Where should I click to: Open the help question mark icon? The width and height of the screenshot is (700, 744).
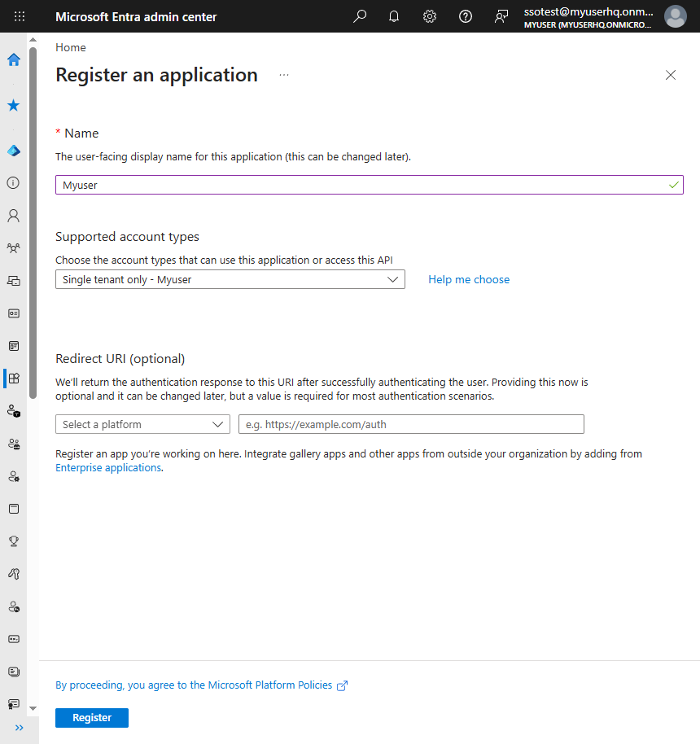[466, 16]
